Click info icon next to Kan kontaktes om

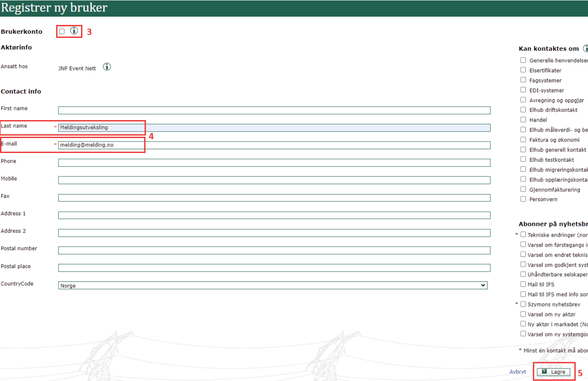[x=586, y=48]
